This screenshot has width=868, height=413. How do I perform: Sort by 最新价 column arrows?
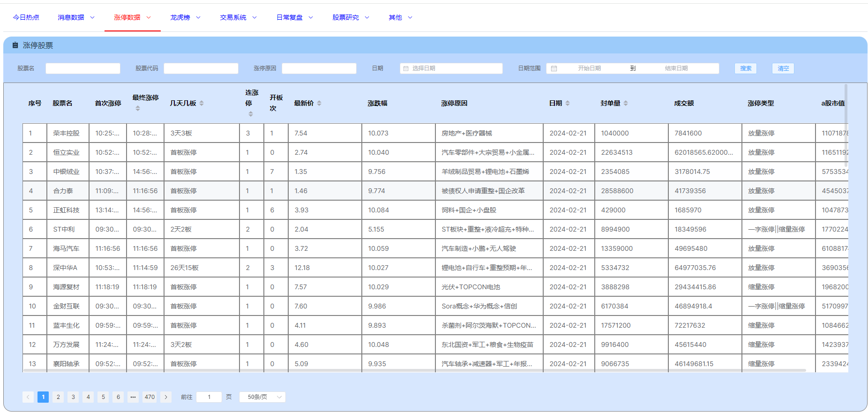point(319,103)
